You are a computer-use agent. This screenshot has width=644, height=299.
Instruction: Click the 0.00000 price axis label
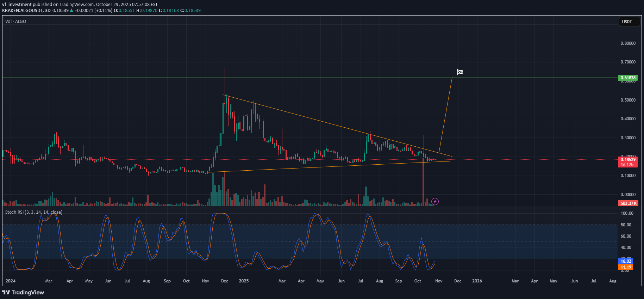[628, 195]
